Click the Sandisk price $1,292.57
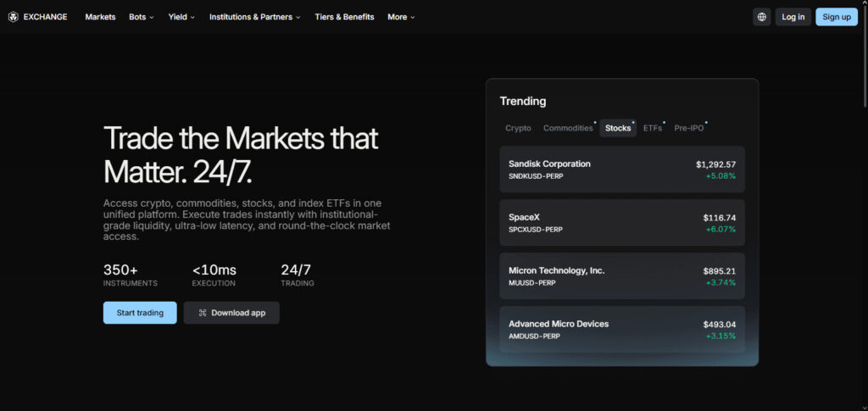868x411 pixels. tap(715, 164)
